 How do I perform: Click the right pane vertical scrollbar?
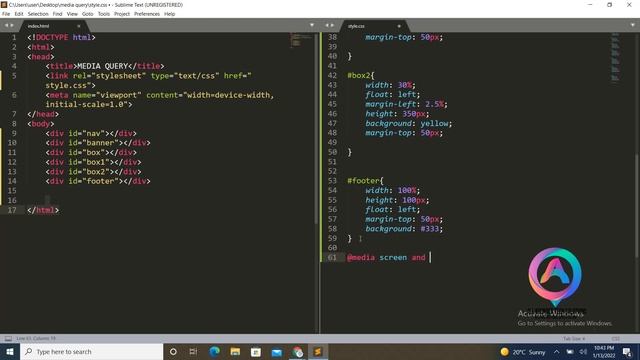point(637,206)
